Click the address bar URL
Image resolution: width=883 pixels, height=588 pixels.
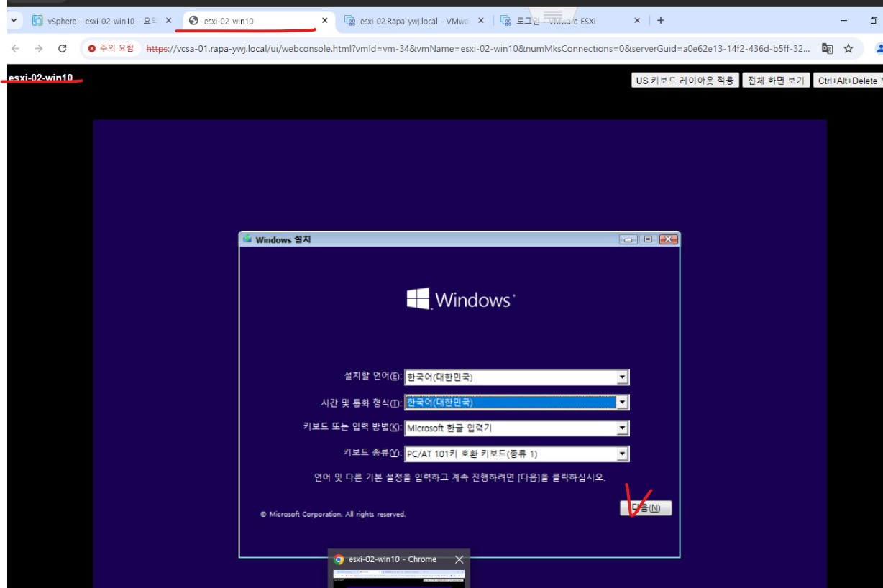pos(478,49)
